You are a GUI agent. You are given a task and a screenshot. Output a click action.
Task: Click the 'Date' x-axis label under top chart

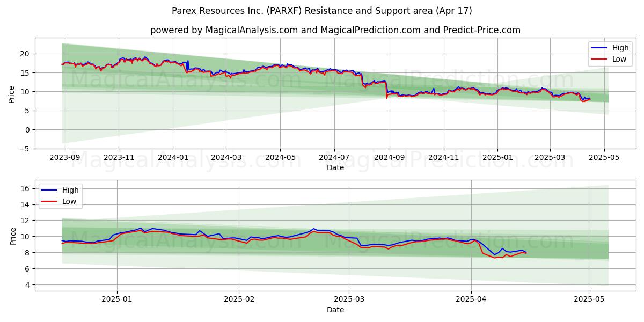[x=335, y=168]
